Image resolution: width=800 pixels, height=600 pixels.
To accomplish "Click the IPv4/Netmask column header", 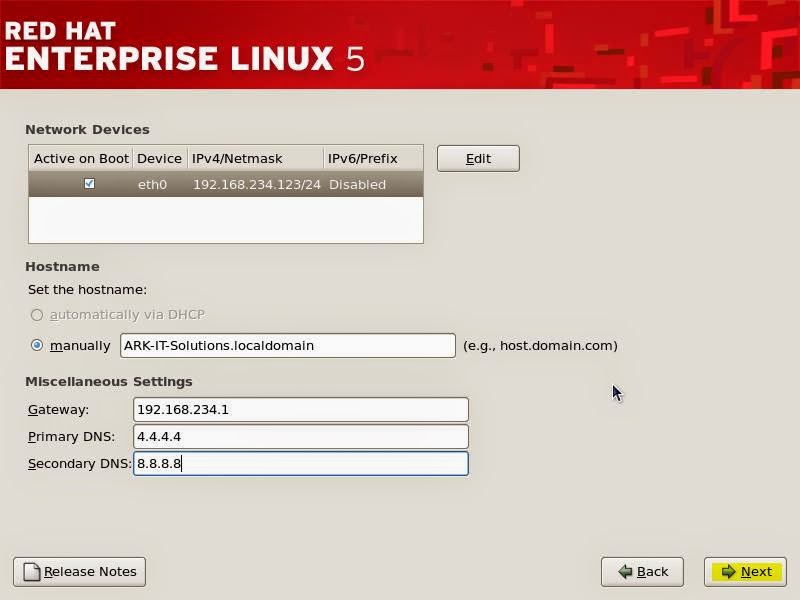I will click(255, 159).
